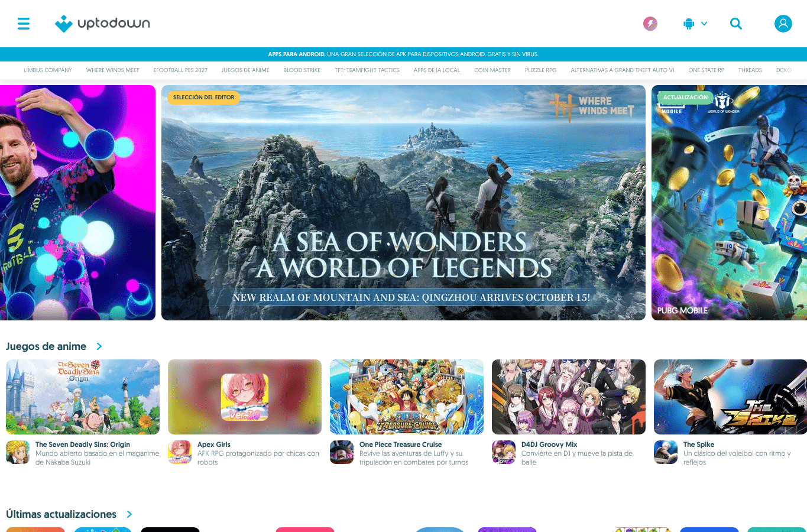Click the 'Apps para Android' banner text
The image size is (807, 532).
tap(296, 54)
